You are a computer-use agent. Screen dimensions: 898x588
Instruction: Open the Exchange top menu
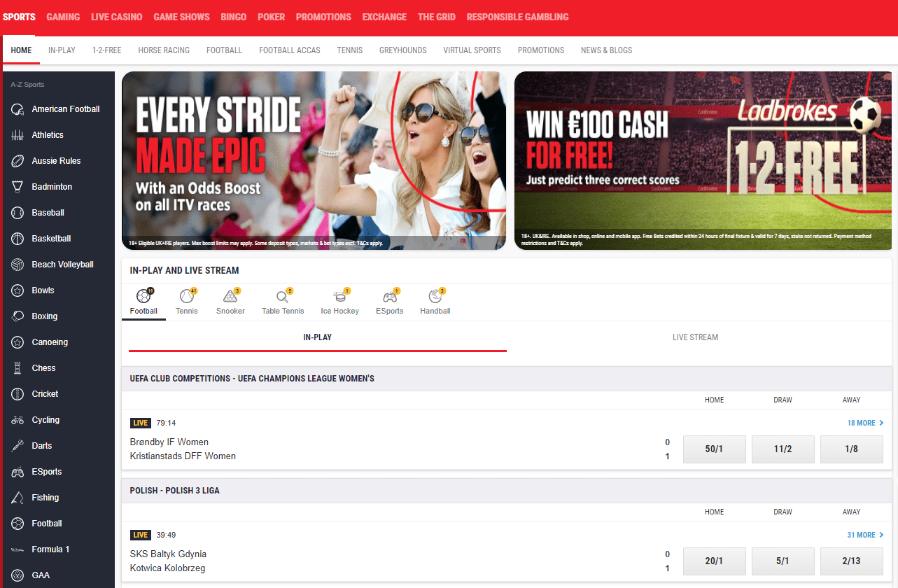point(384,17)
